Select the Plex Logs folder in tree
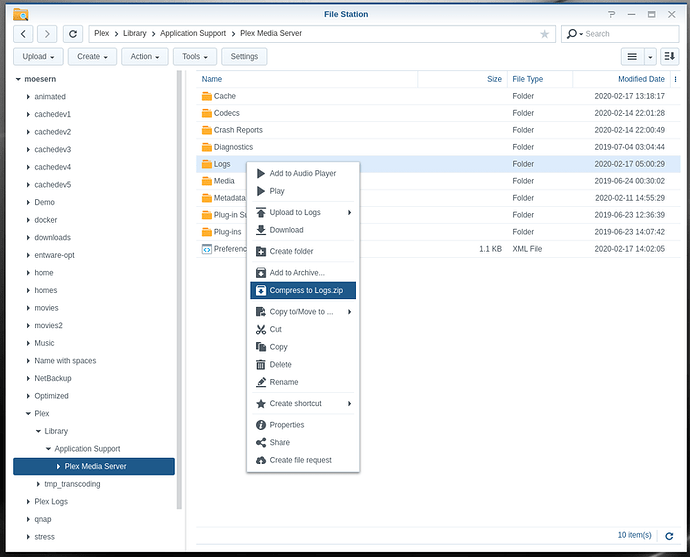690x557 pixels. pyautogui.click(x=51, y=502)
